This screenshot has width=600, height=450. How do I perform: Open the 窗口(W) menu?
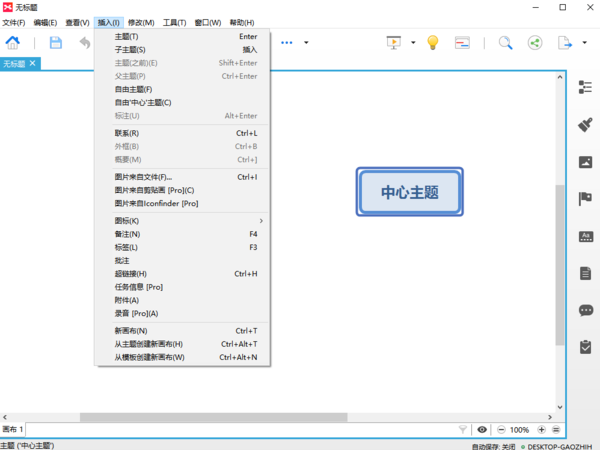coord(208,23)
